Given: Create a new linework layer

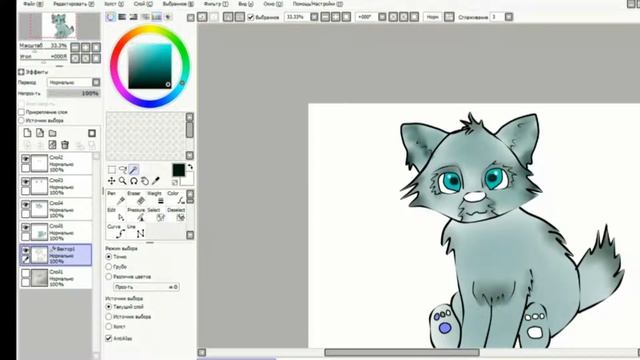Looking at the screenshot, I should [x=40, y=133].
